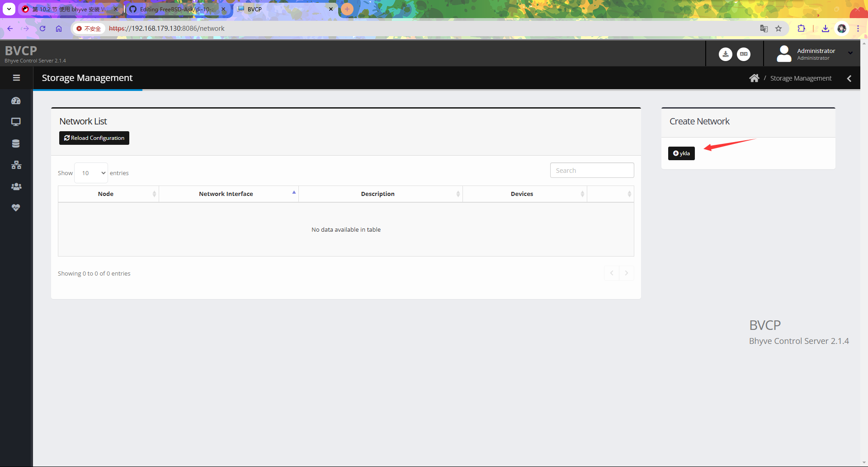The width and height of the screenshot is (868, 467).
Task: Sort table by Node column
Action: pyautogui.click(x=108, y=194)
